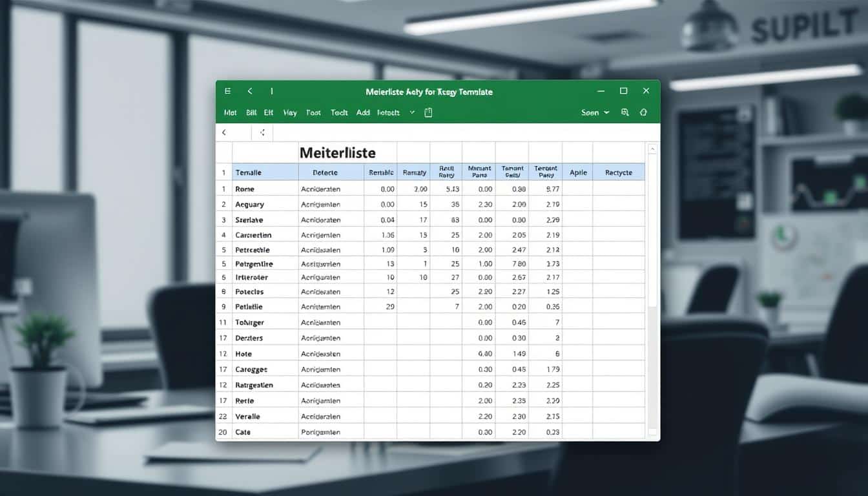The image size is (868, 496).
Task: Click the clipboard icon after the menu chevron
Action: 428,112
